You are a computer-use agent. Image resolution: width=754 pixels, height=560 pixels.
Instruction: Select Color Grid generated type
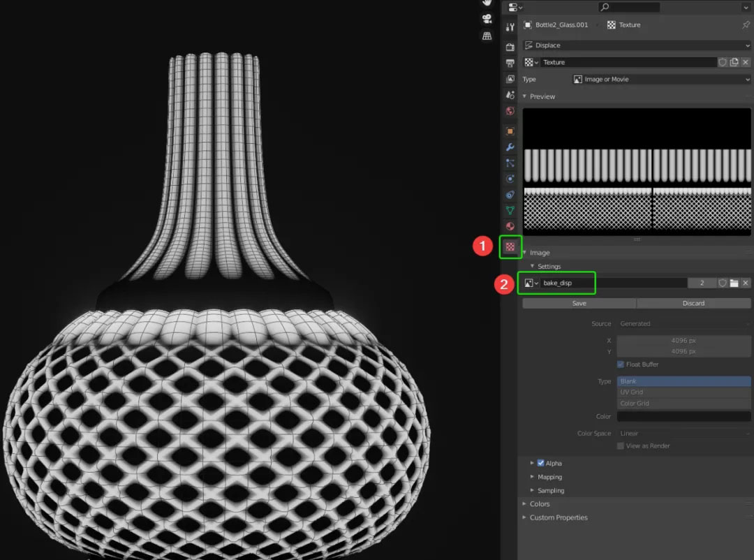tap(683, 403)
